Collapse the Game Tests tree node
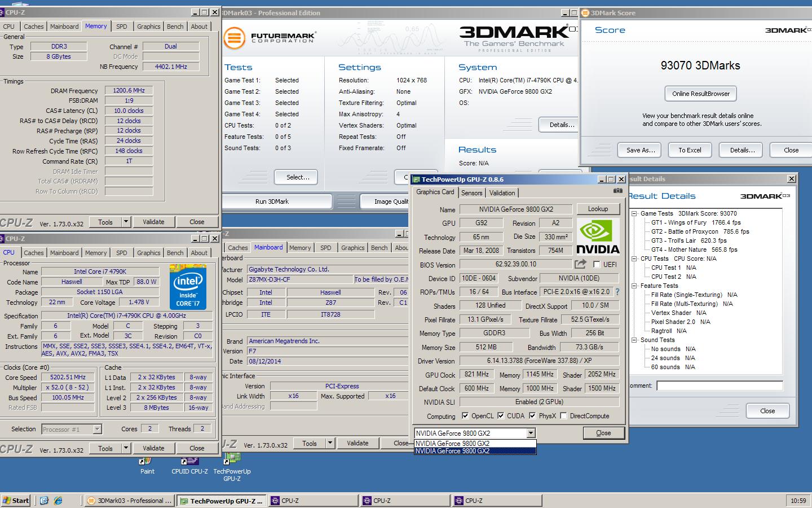 pos(634,213)
